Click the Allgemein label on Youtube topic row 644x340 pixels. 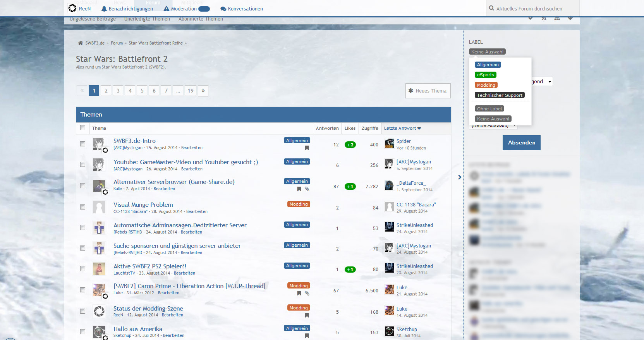[297, 161]
